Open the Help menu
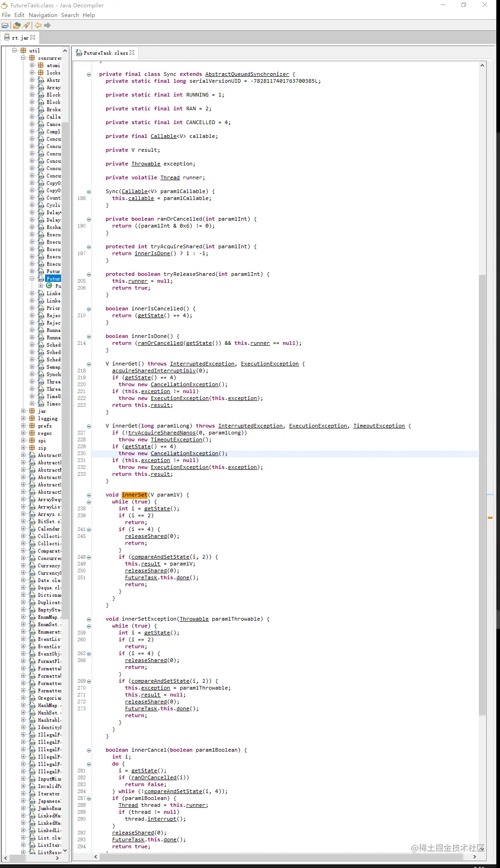The width and height of the screenshot is (500, 868). click(x=89, y=15)
